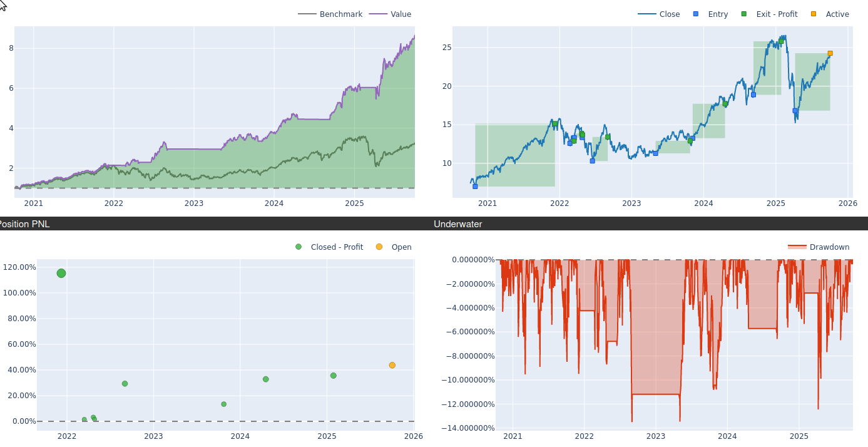The height and width of the screenshot is (447, 868).
Task: Click the blue Entry legend icon
Action: click(697, 14)
